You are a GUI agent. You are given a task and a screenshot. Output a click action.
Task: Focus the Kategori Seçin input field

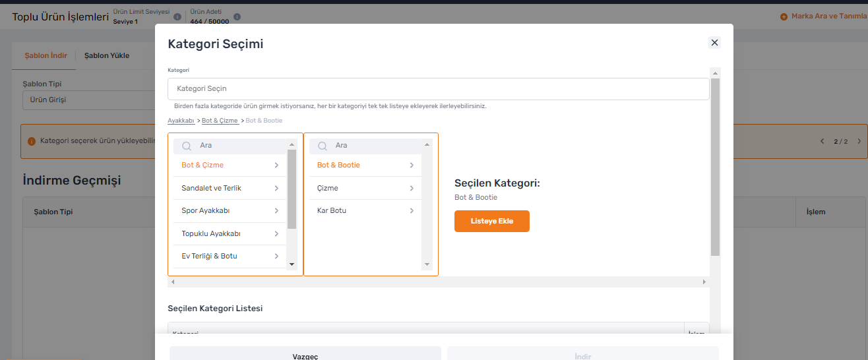[439, 89]
